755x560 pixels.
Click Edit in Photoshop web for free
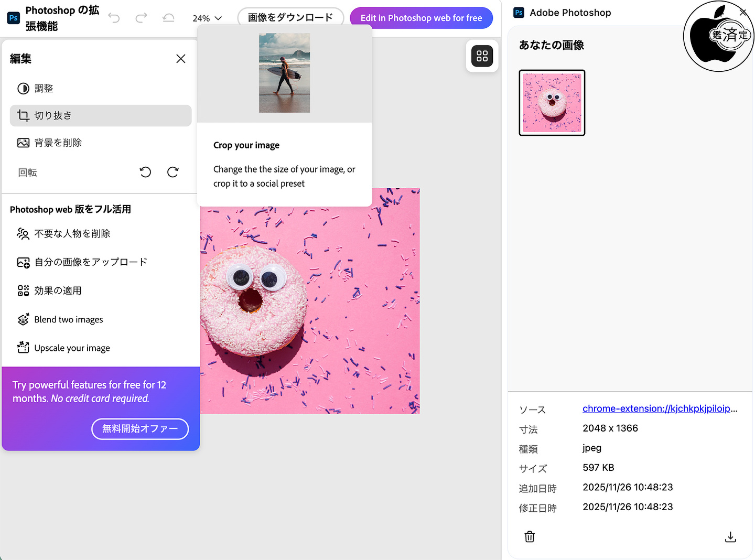click(x=421, y=18)
